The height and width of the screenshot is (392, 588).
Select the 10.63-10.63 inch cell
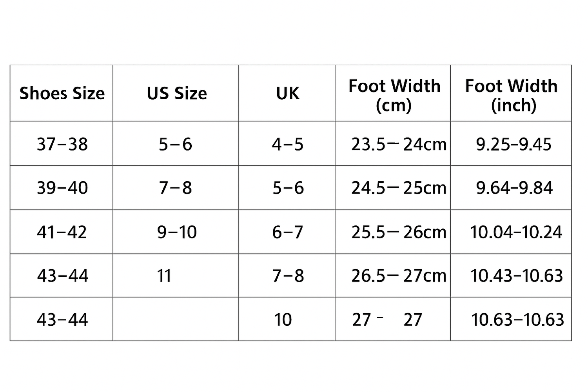pos(517,319)
